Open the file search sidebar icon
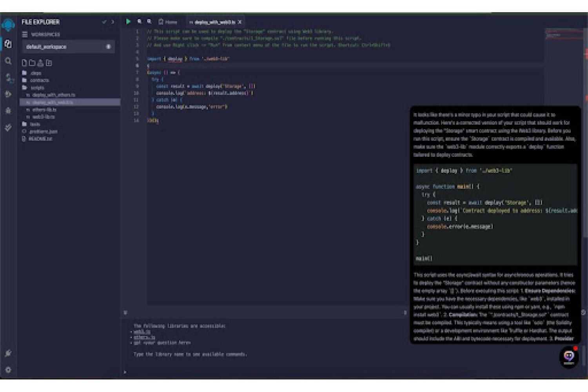The width and height of the screenshot is (588, 392). (x=8, y=61)
